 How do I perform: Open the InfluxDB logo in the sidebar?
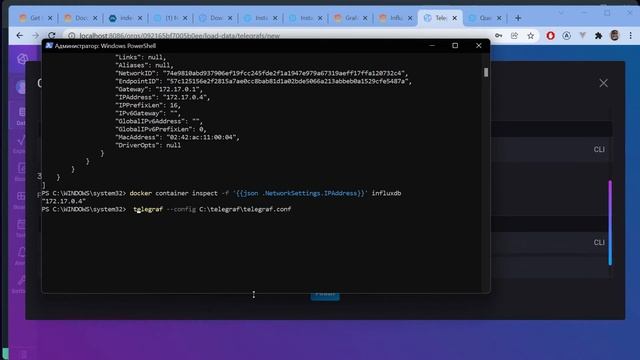click(x=22, y=59)
